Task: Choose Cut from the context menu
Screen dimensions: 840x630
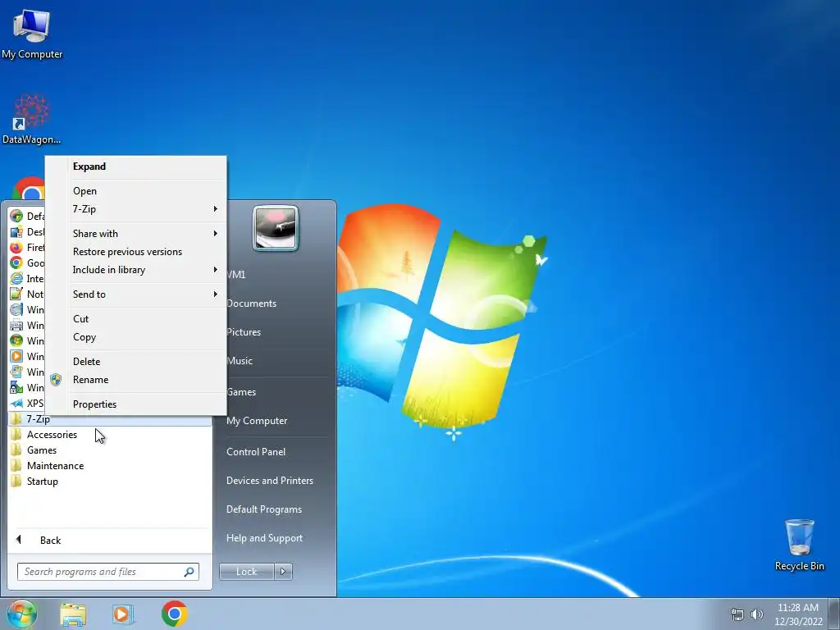Action: tap(136, 319)
